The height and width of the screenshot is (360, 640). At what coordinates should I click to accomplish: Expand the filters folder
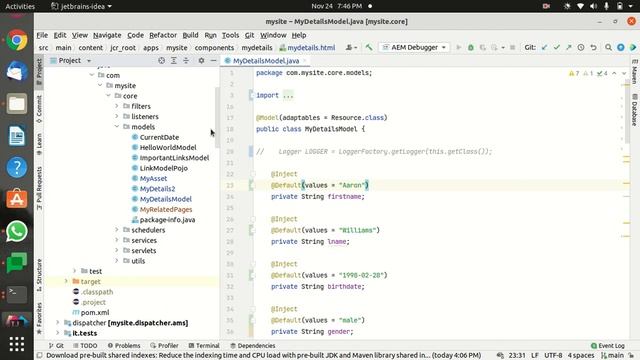[117, 106]
